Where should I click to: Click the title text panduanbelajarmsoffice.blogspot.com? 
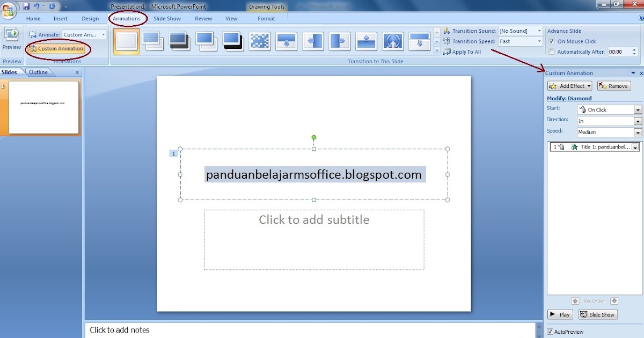(314, 174)
